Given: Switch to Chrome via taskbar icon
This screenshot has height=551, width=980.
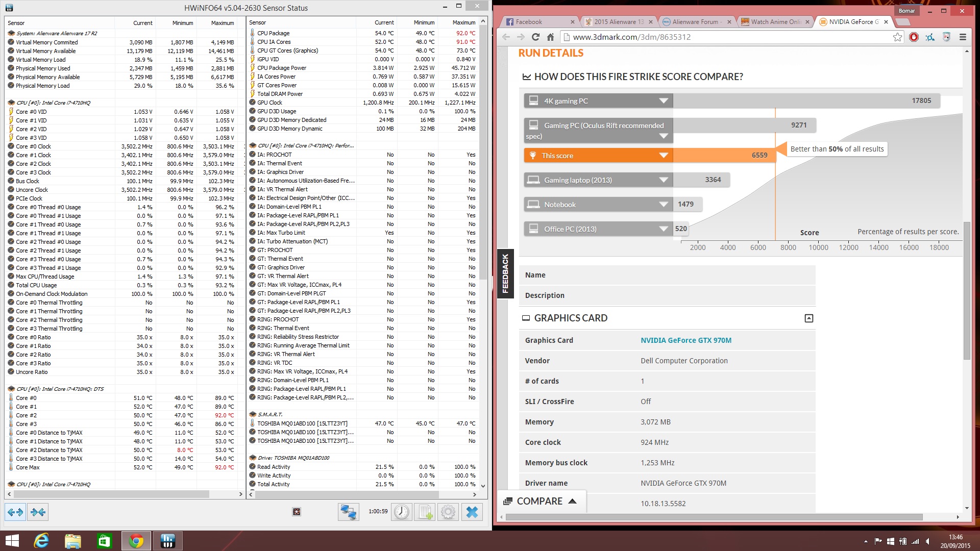Looking at the screenshot, I should tap(136, 541).
